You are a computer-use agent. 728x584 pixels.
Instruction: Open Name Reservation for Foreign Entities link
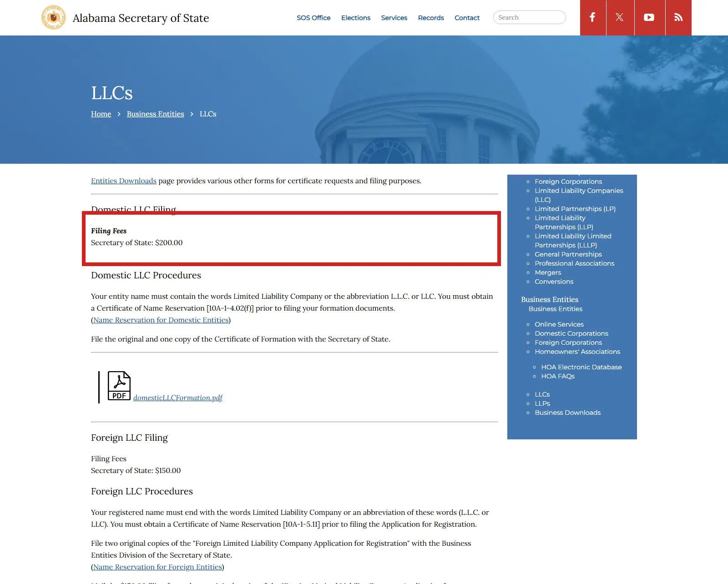click(x=158, y=567)
